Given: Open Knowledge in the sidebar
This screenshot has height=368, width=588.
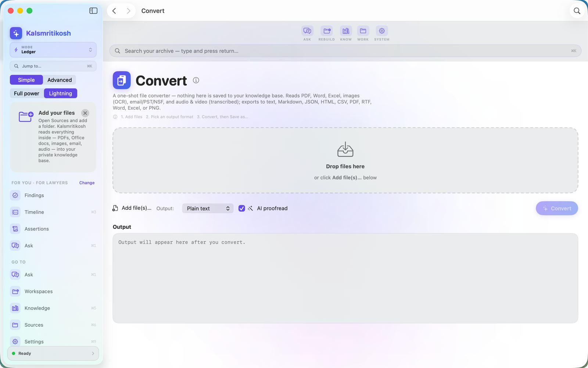Looking at the screenshot, I should tap(53, 308).
